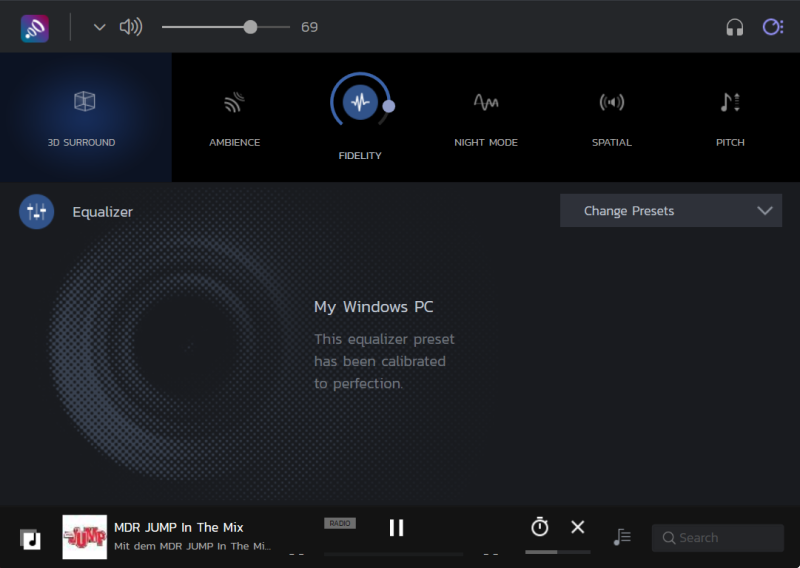Expand the output device chevron
The height and width of the screenshot is (568, 800).
99,27
